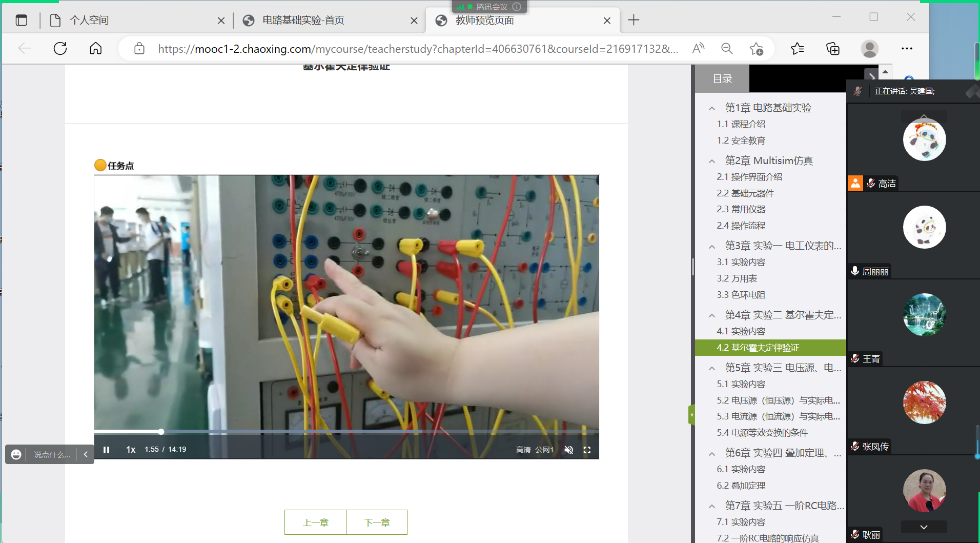Collapse 第1章 电路基础实验 chapter

pyautogui.click(x=712, y=108)
